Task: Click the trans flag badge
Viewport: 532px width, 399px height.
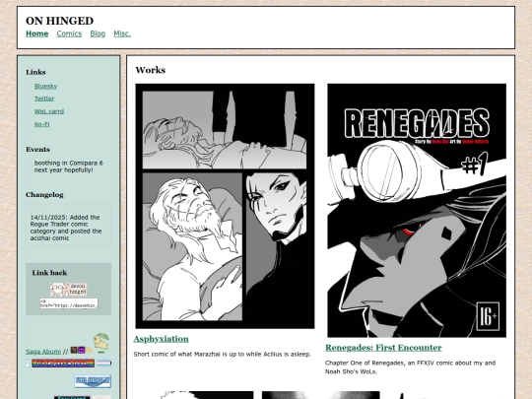Action: pos(104,364)
